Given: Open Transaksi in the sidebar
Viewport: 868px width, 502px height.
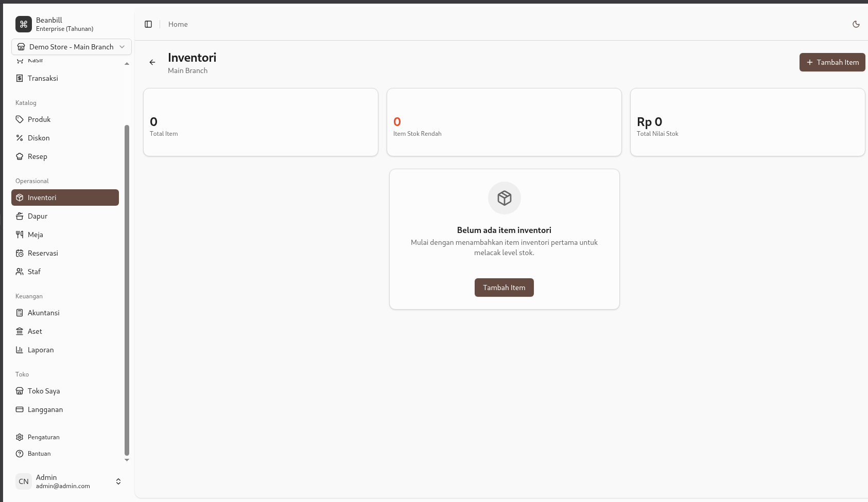Looking at the screenshot, I should tap(43, 78).
